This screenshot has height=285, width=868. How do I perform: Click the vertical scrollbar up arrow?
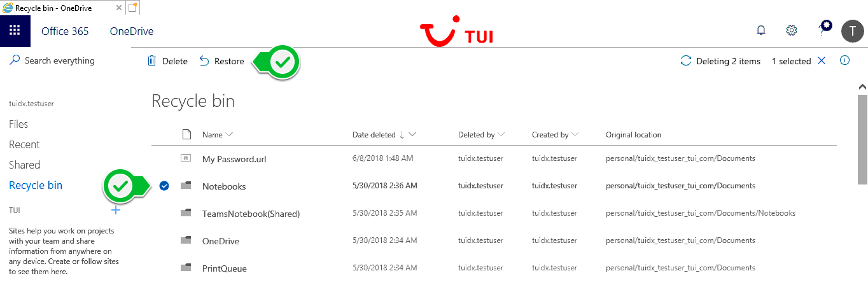click(x=862, y=86)
